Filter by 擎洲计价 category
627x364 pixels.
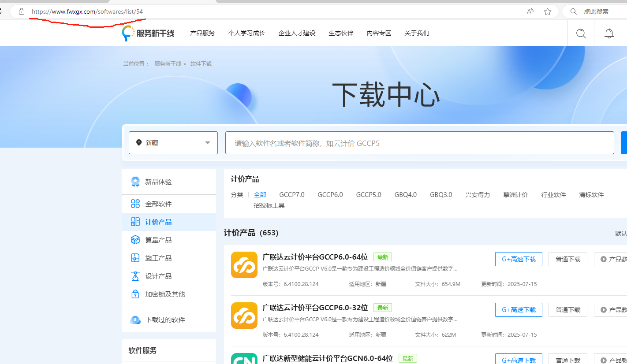click(x=515, y=195)
